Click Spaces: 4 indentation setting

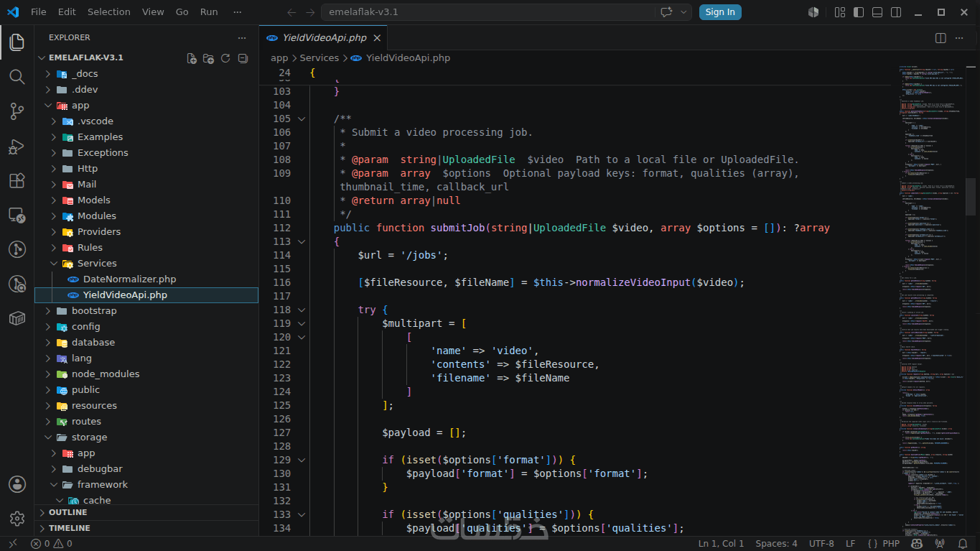776,544
